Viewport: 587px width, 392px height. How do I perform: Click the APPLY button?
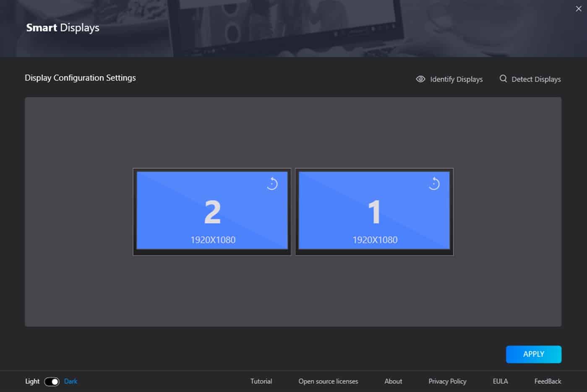534,354
